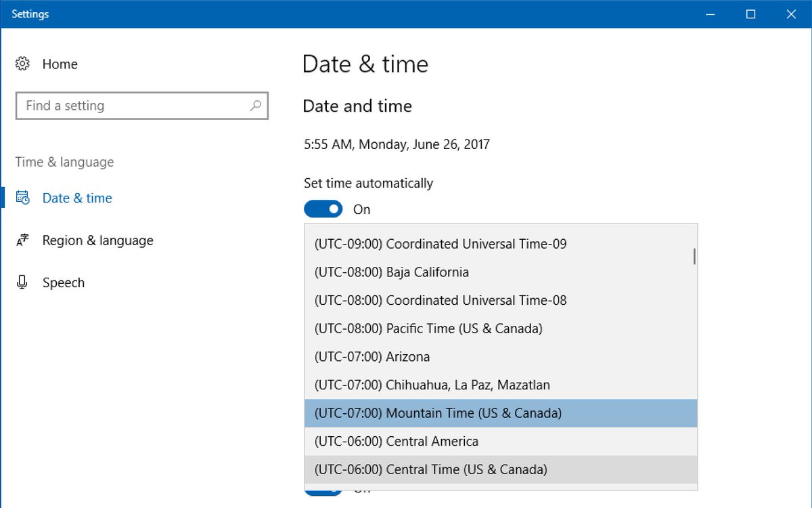Screen dimensions: 812x508
Task: Click the Find a setting search box
Action: [x=142, y=106]
